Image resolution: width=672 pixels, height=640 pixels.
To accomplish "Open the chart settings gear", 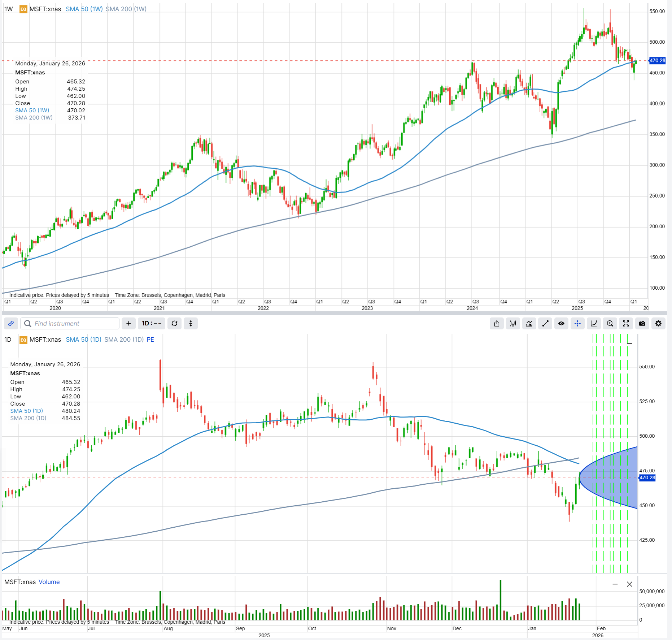I will [x=659, y=324].
